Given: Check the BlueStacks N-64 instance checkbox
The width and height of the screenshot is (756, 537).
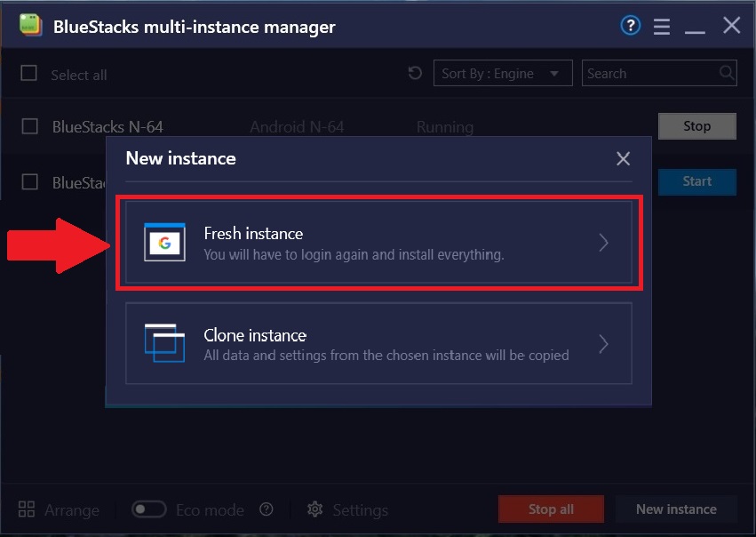Looking at the screenshot, I should 30,126.
